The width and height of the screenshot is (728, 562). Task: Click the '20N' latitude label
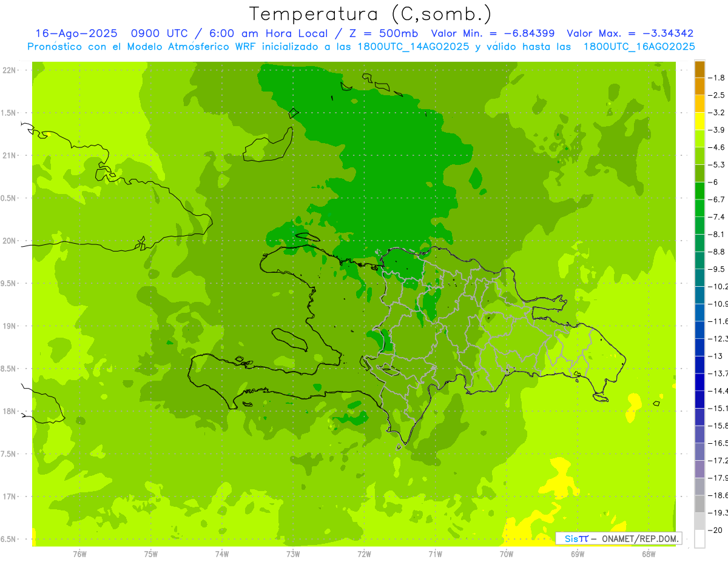(8, 241)
